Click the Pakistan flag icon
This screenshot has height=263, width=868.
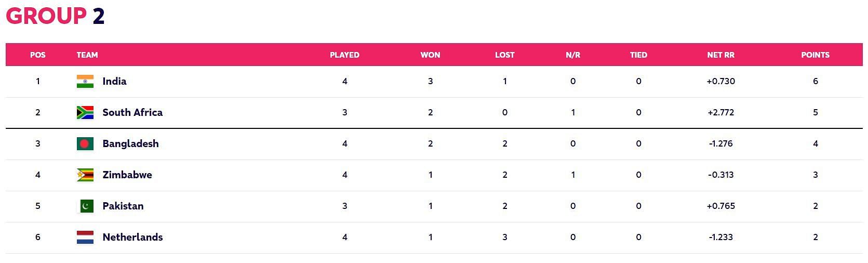pyautogui.click(x=85, y=206)
